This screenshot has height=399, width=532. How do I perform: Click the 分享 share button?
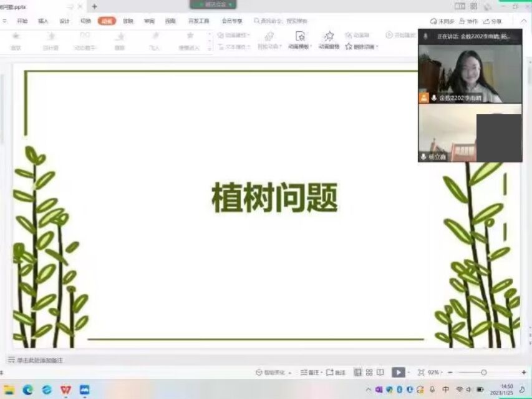[x=493, y=21]
